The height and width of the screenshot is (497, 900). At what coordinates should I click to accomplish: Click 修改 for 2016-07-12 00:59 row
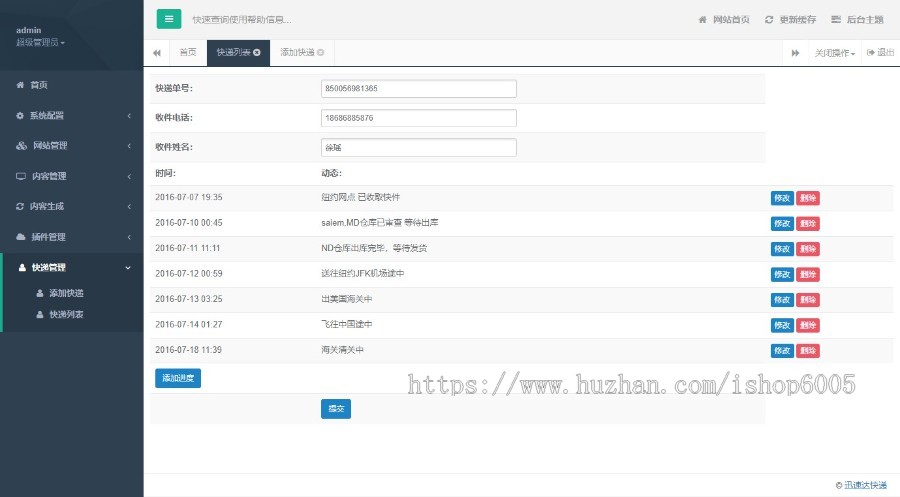click(x=782, y=274)
